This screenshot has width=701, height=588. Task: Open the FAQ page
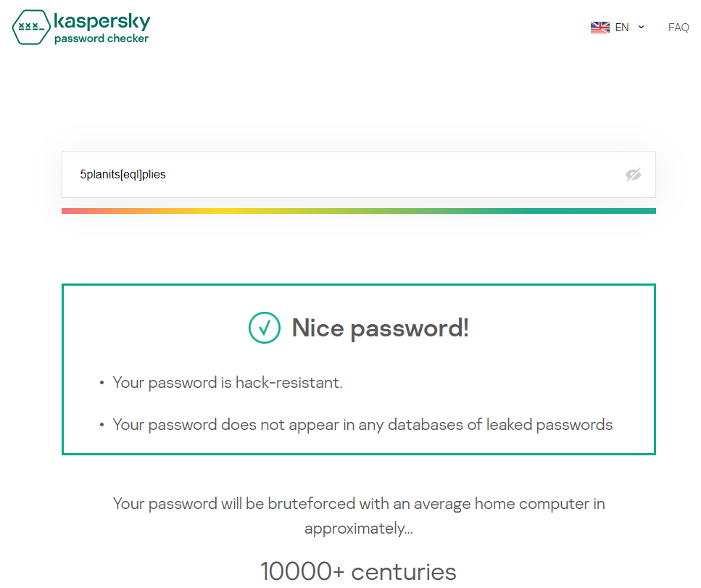click(678, 27)
